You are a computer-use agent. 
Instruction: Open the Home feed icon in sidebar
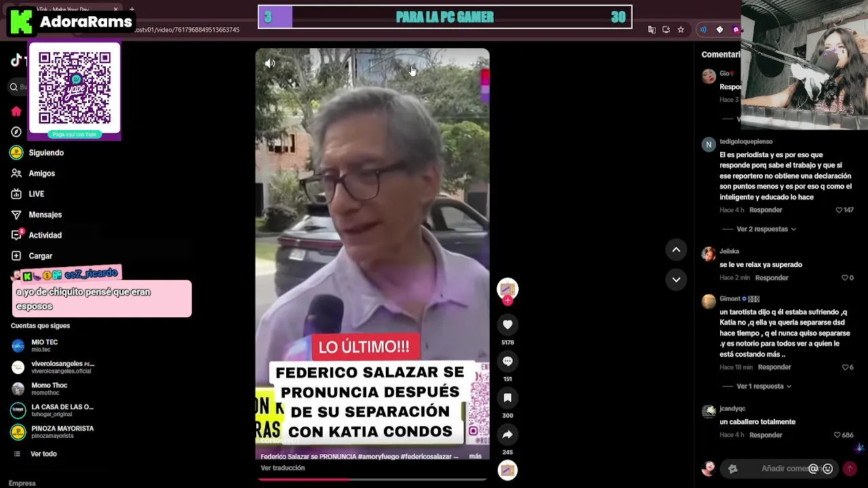(16, 111)
